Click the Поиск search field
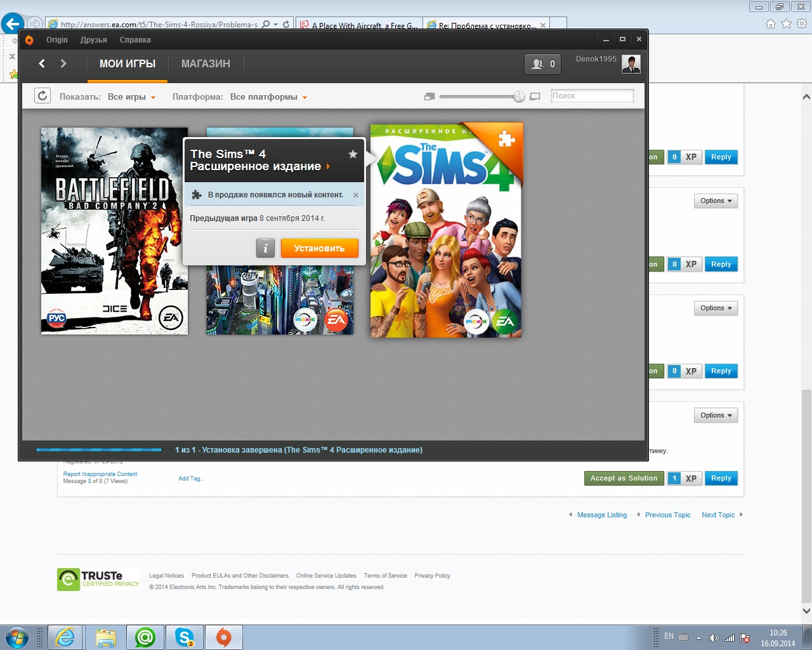 pyautogui.click(x=592, y=96)
